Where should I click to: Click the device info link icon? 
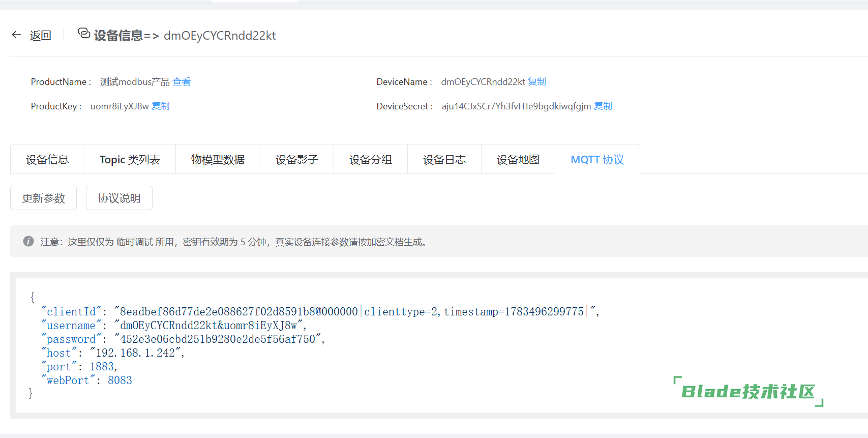pyautogui.click(x=84, y=34)
